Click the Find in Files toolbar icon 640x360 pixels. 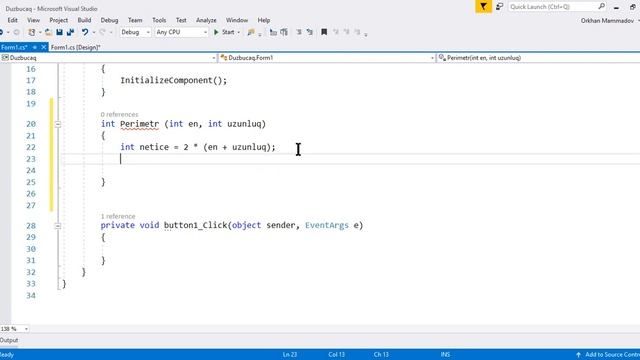pyautogui.click(x=251, y=32)
